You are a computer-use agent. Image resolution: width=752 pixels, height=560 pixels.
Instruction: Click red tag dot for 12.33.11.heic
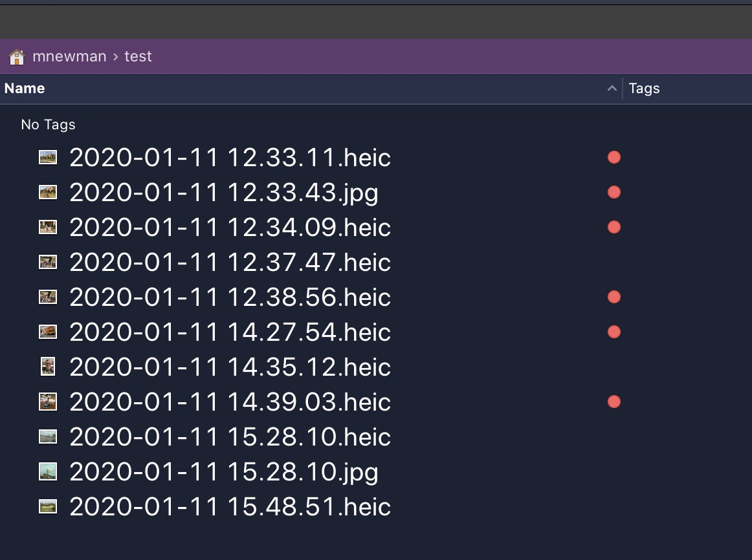coord(614,157)
